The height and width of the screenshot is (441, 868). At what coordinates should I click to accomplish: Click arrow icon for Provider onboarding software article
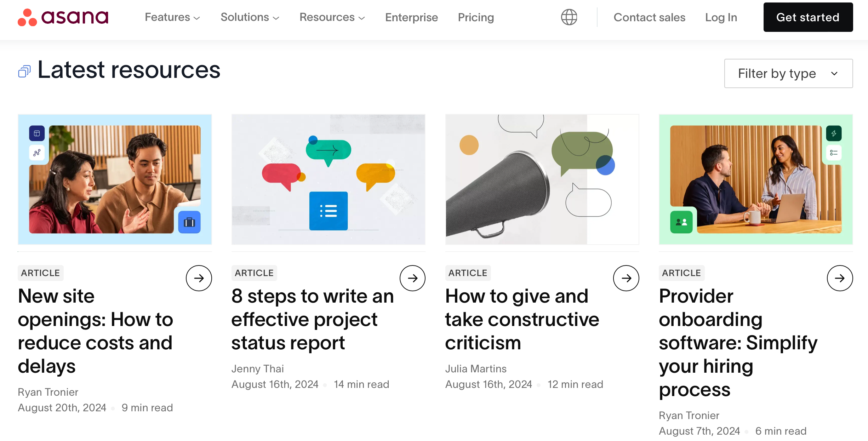pyautogui.click(x=840, y=278)
